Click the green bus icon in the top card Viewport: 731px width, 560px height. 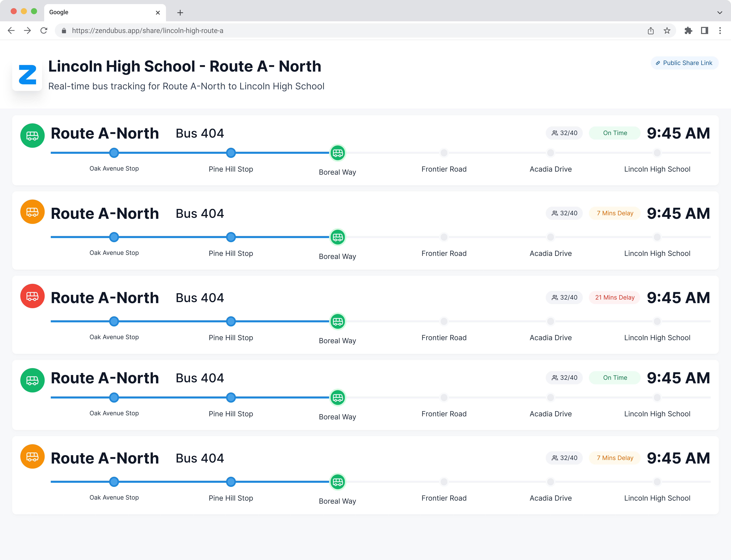(32, 136)
